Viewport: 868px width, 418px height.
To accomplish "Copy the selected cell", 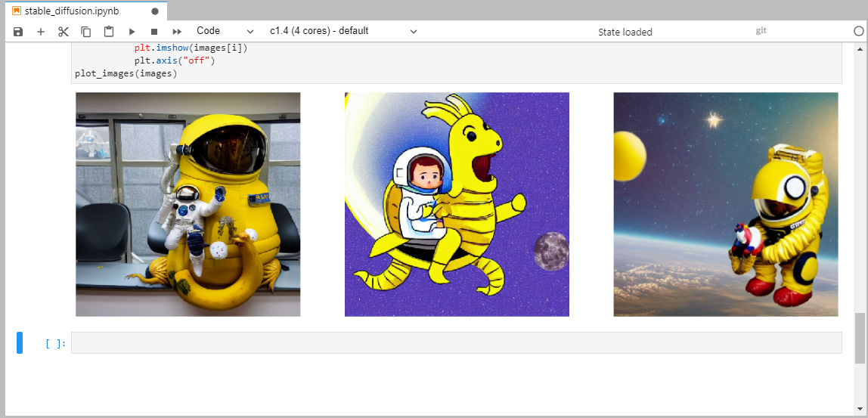I will (x=86, y=32).
